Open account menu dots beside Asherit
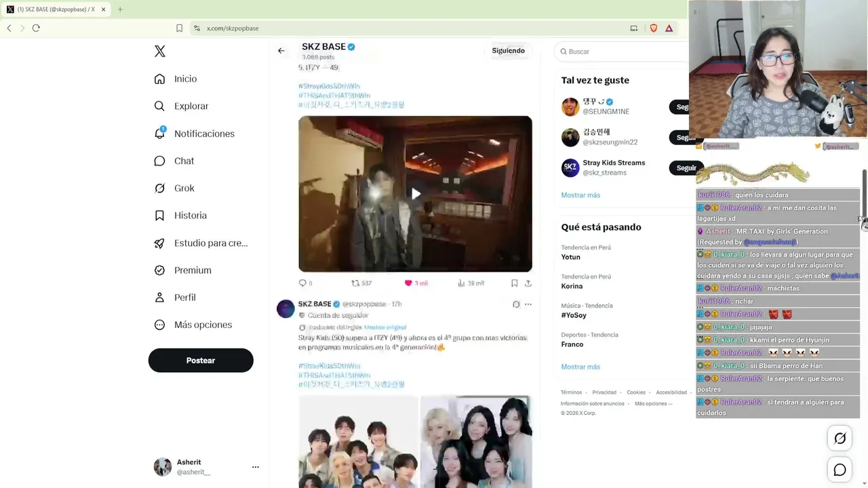The width and height of the screenshot is (868, 488). pos(256,467)
